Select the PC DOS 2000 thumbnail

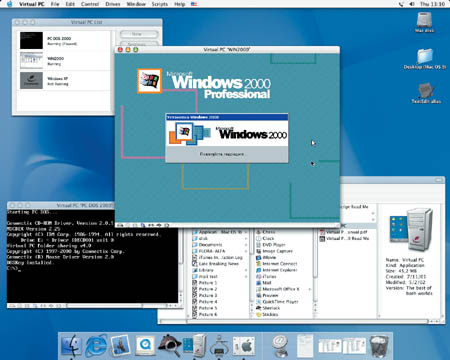[x=31, y=41]
